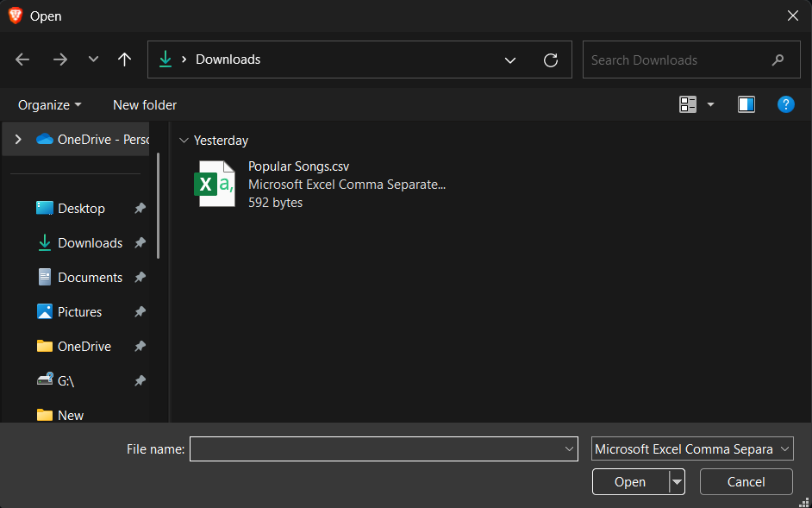Image resolution: width=812 pixels, height=508 pixels.
Task: Open the File name dropdown arrow
Action: click(x=569, y=448)
